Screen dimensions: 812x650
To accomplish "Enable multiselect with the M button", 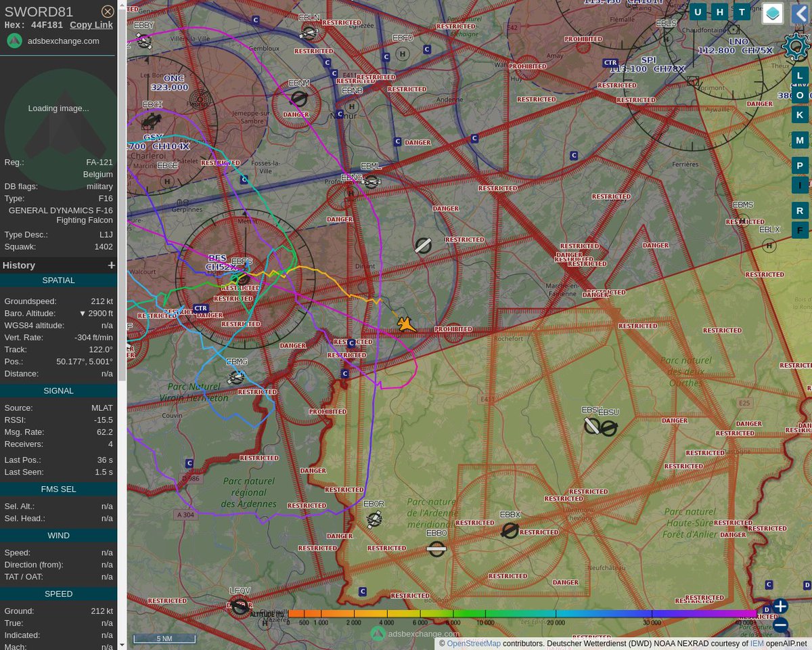I will click(x=800, y=140).
